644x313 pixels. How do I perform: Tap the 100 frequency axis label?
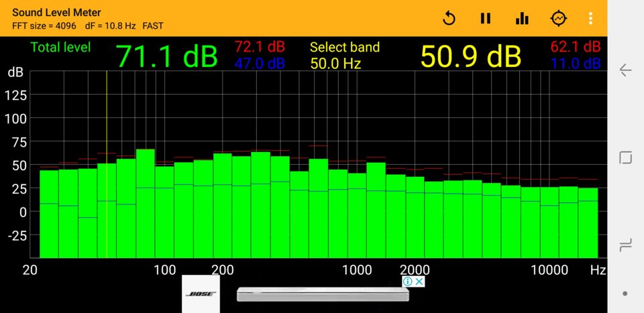point(165,270)
